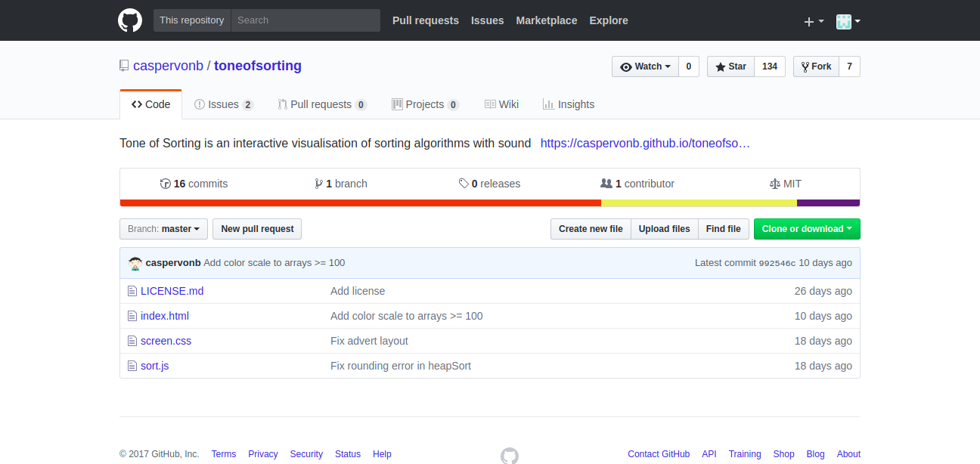Open 'Fix rounding error in heapSort' commit

401,366
